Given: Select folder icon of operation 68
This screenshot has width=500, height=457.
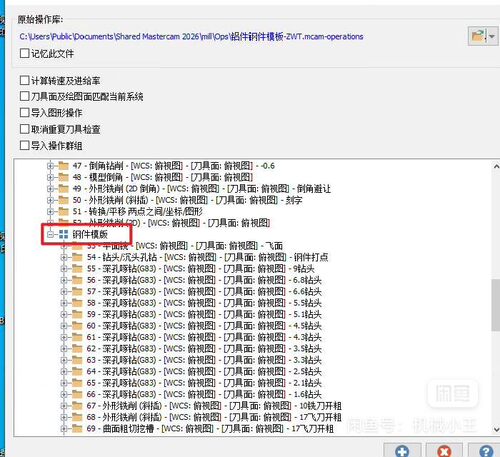Looking at the screenshot, I should [x=77, y=417].
